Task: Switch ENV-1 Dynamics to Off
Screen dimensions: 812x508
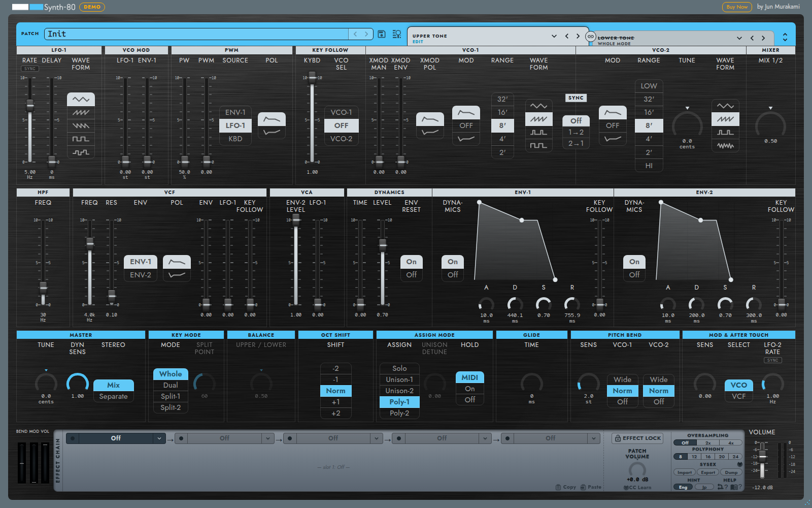Action: coord(453,275)
